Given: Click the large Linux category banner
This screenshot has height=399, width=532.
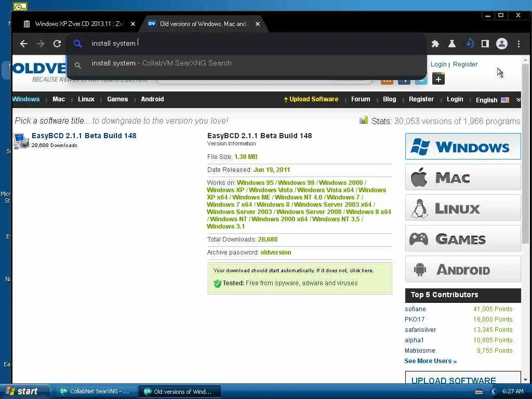Looking at the screenshot, I should (x=463, y=208).
